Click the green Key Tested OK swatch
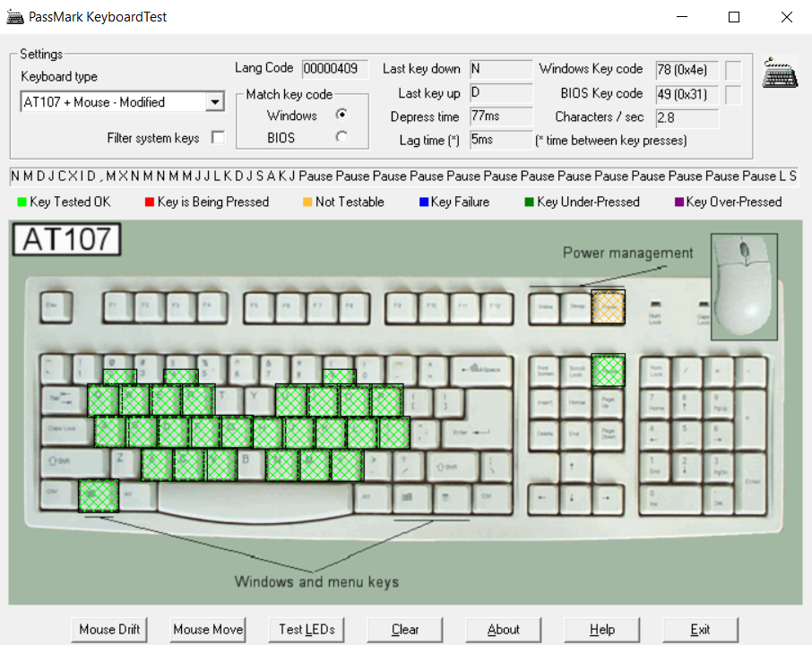 tap(22, 202)
